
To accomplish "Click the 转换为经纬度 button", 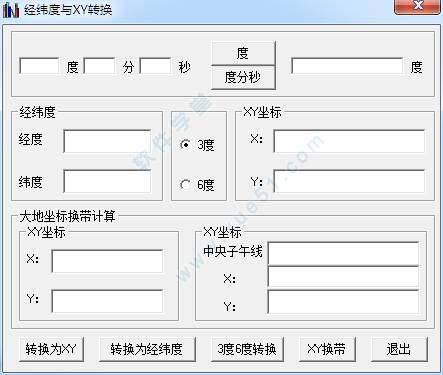I will (147, 349).
